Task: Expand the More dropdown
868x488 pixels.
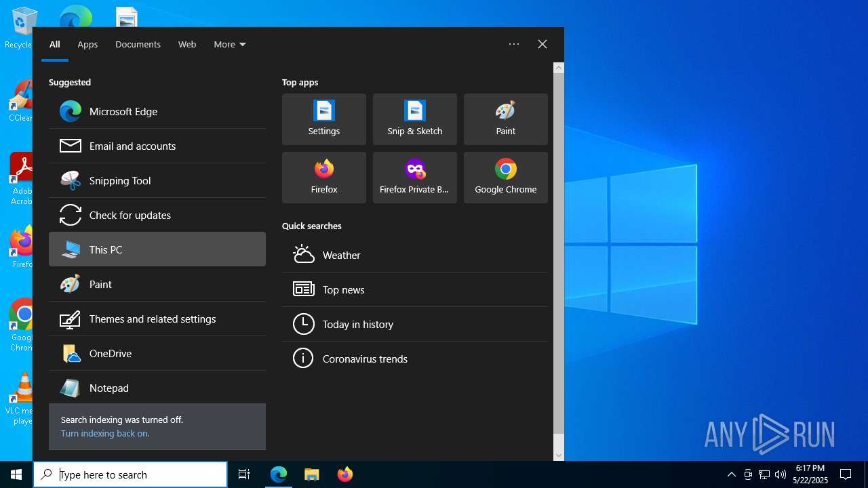Action: click(x=230, y=44)
